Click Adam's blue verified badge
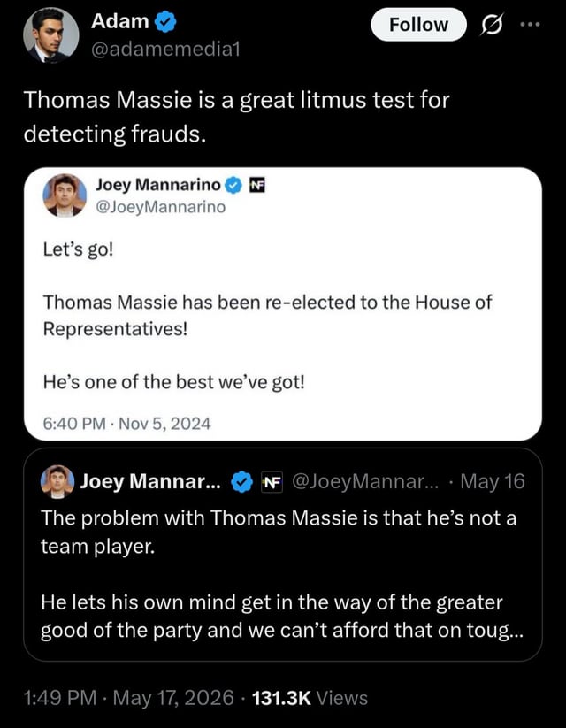The width and height of the screenshot is (566, 728). [164, 22]
